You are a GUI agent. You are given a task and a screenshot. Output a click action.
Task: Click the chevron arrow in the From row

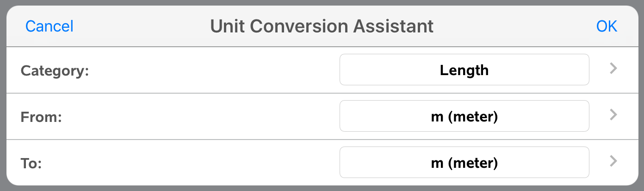tap(613, 115)
